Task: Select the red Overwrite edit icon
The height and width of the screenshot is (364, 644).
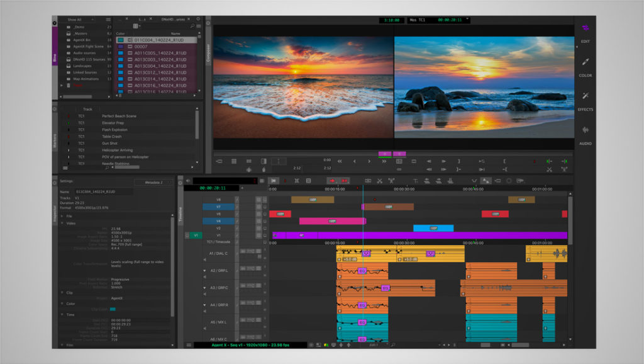Action: click(x=346, y=181)
